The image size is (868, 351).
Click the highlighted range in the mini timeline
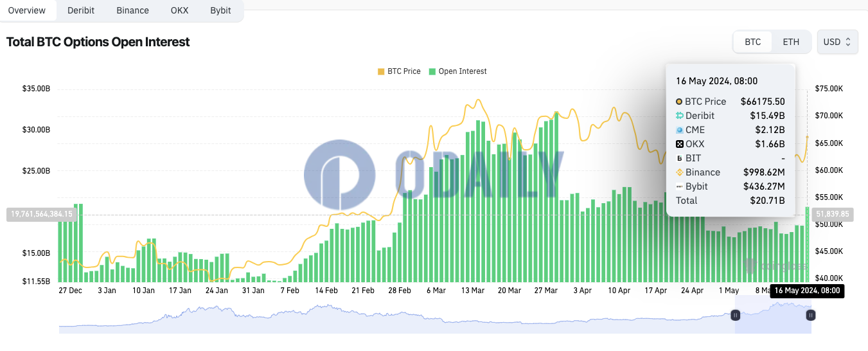pyautogui.click(x=774, y=315)
